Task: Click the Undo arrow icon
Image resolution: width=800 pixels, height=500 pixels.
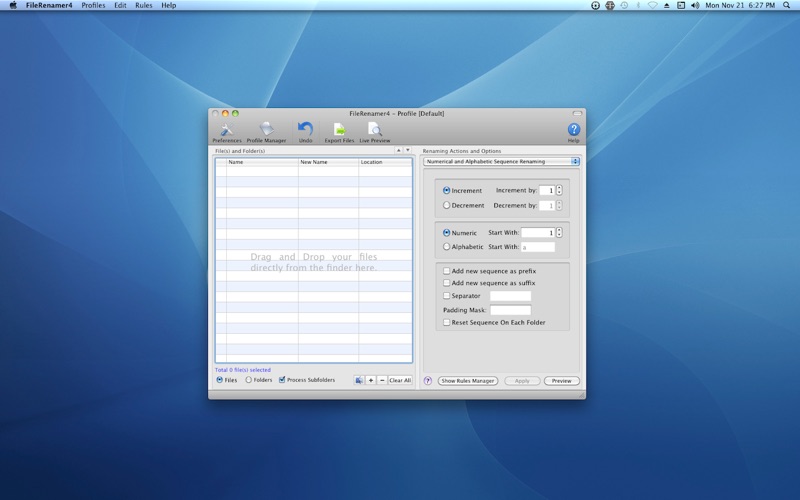Action: (305, 129)
